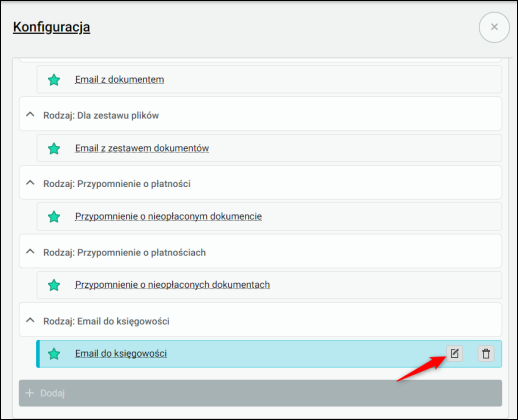The width and height of the screenshot is (518, 420).
Task: Open Przypomnienie o nieopłaconym dokumencie template
Action: 168,217
